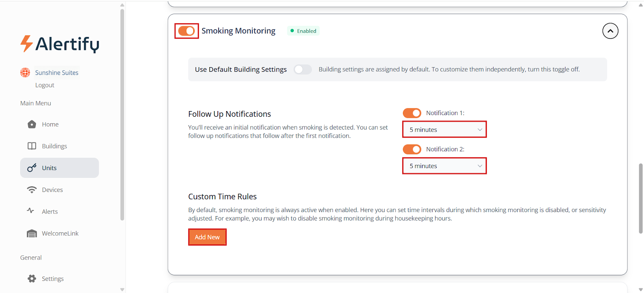The height and width of the screenshot is (293, 644).
Task: Click the Logout link
Action: click(45, 85)
